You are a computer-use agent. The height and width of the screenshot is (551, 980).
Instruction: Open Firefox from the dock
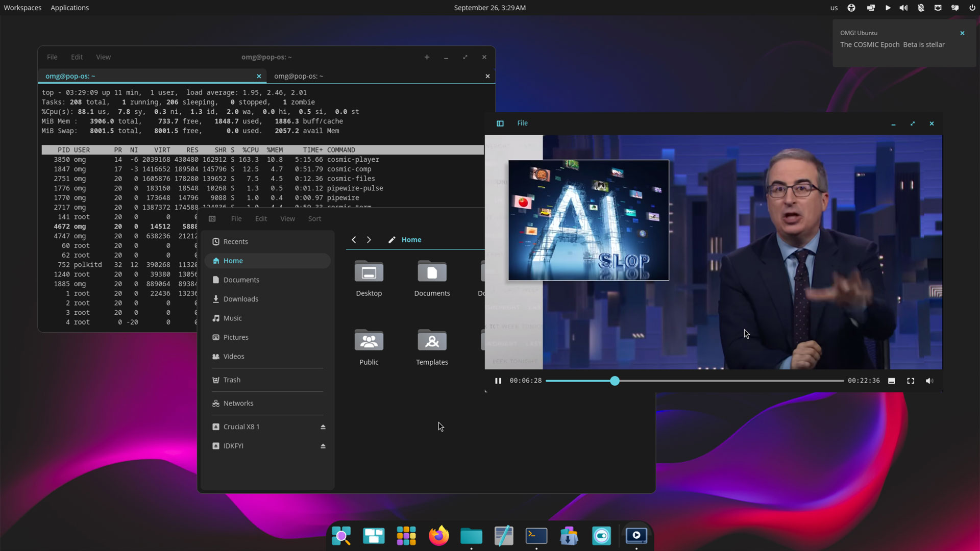[438, 536]
